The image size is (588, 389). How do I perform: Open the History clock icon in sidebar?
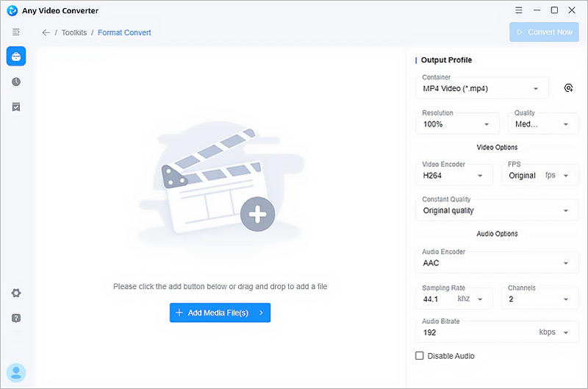pos(16,82)
